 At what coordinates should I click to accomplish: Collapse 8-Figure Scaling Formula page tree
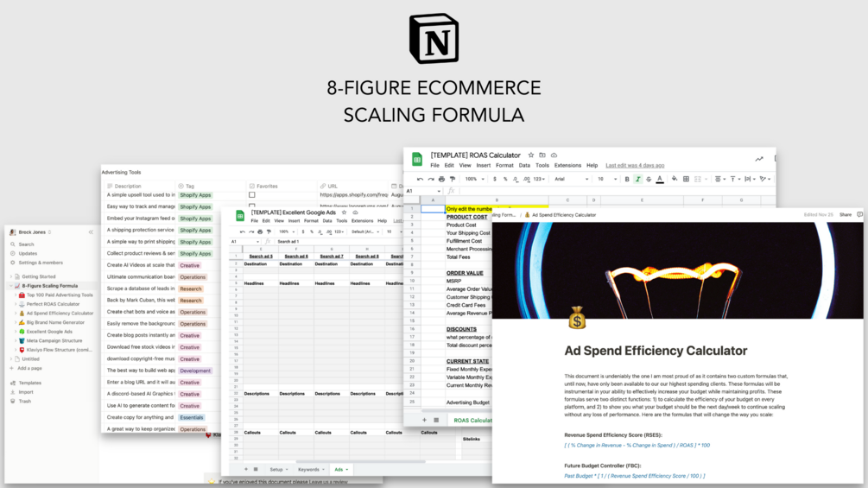11,286
